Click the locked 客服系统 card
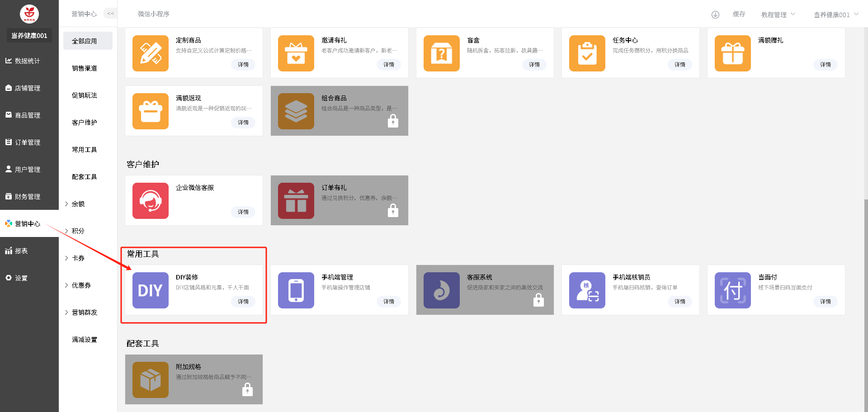This screenshot has width=868, height=412. click(485, 290)
